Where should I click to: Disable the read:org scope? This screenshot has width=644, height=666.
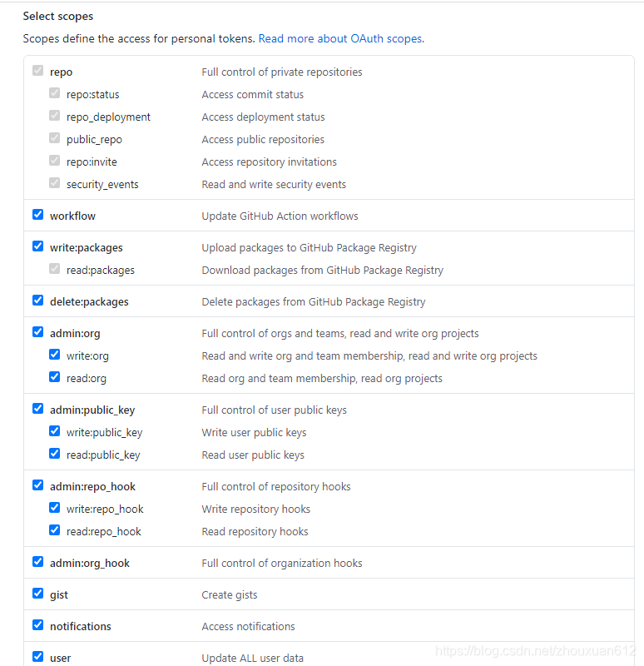(54, 376)
